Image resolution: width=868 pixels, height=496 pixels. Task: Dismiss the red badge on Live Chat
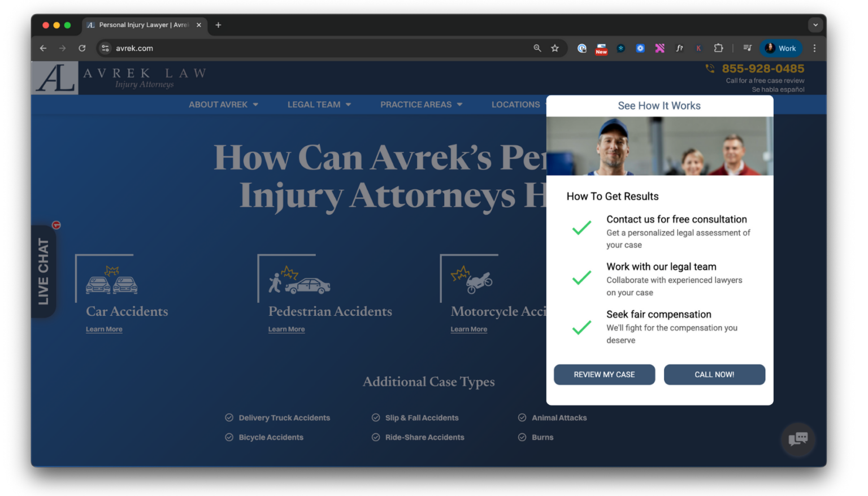(x=57, y=225)
